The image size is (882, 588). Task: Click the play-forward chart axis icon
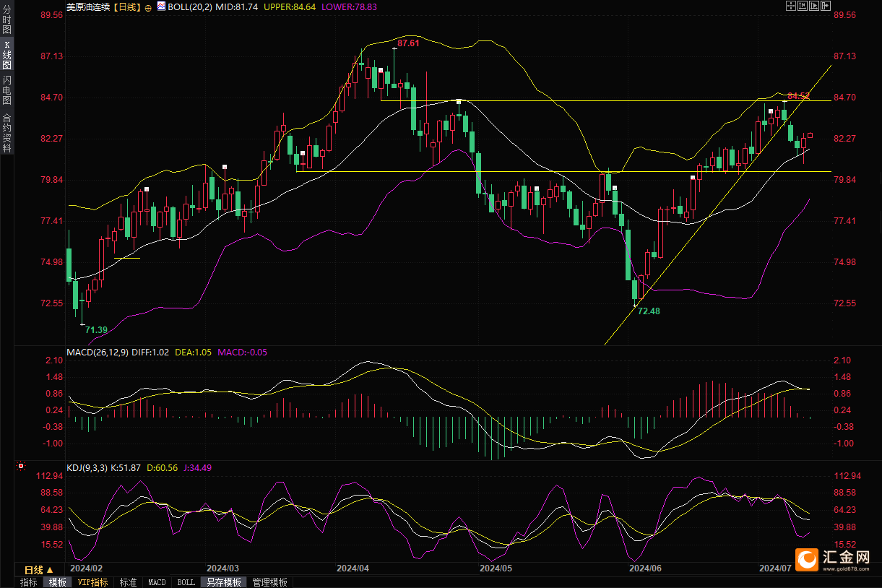pos(813,6)
